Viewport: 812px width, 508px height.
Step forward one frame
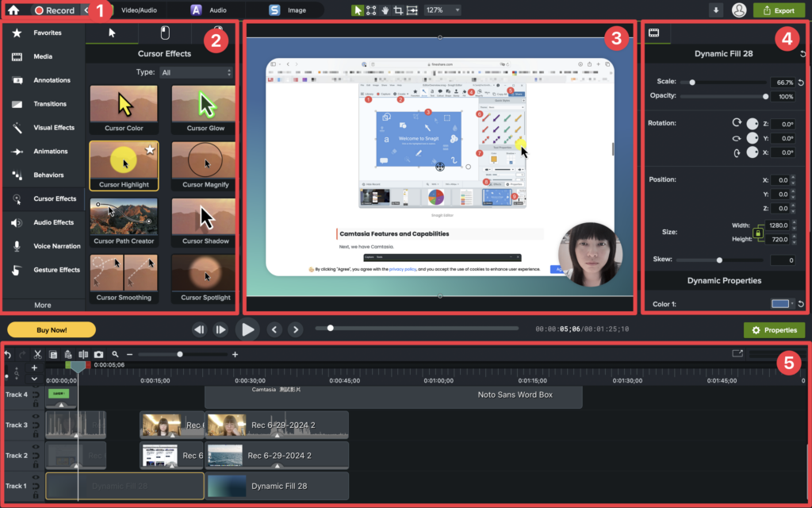(220, 329)
